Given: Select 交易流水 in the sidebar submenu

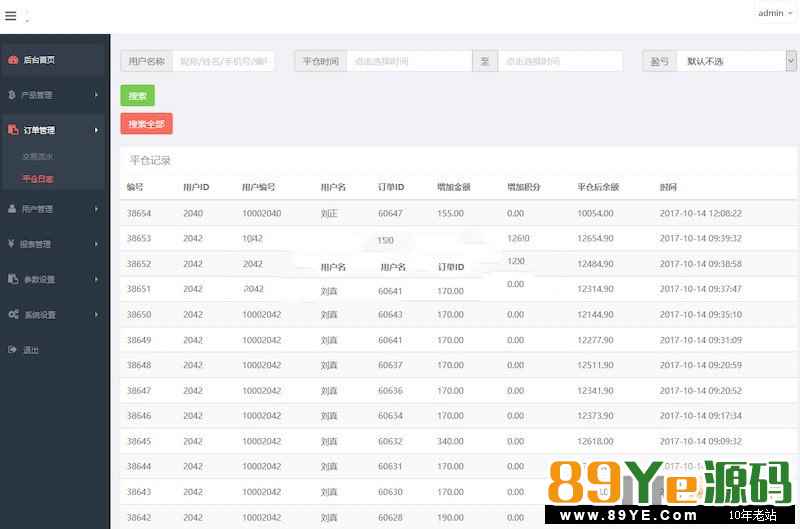Looking at the screenshot, I should pos(38,157).
